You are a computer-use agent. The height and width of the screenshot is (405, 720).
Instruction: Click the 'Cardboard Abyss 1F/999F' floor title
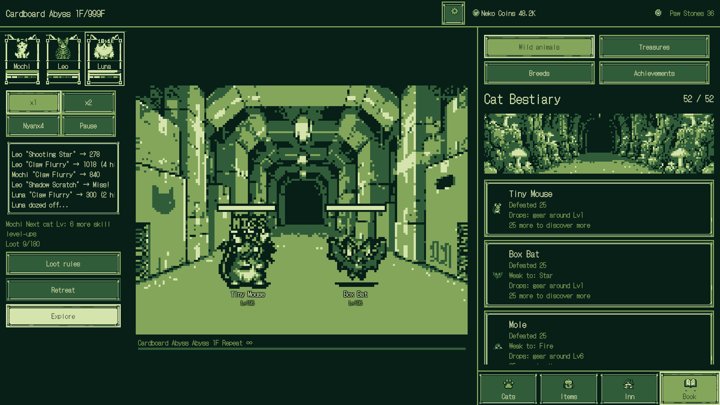[x=55, y=13]
